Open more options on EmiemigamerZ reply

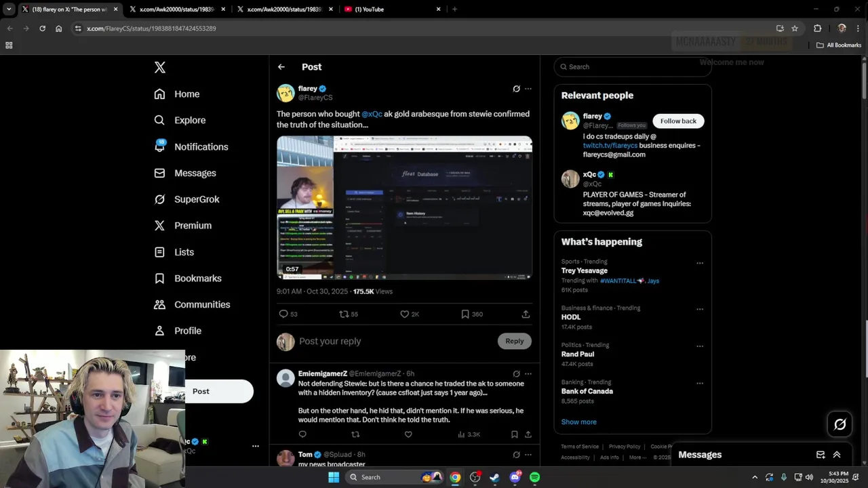click(x=528, y=373)
